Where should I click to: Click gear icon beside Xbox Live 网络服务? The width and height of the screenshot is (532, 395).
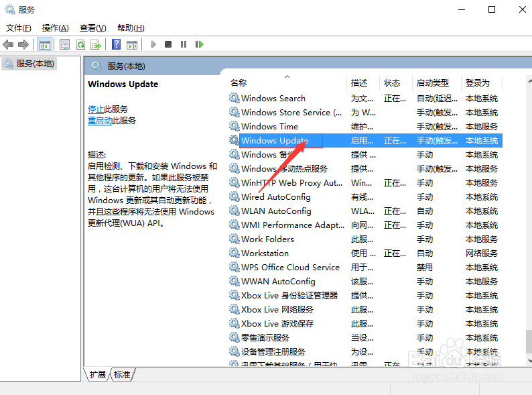pyautogui.click(x=234, y=309)
